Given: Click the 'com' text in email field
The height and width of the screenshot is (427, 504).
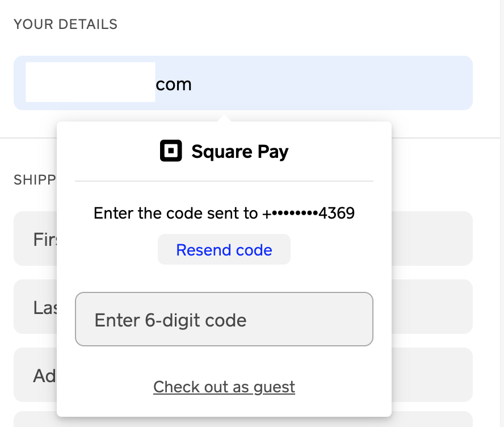Looking at the screenshot, I should (x=174, y=85).
